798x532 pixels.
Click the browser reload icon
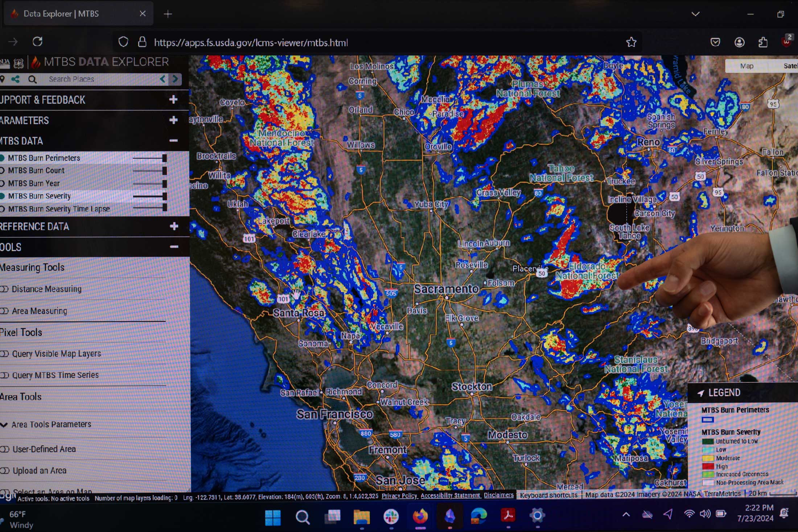(x=38, y=42)
